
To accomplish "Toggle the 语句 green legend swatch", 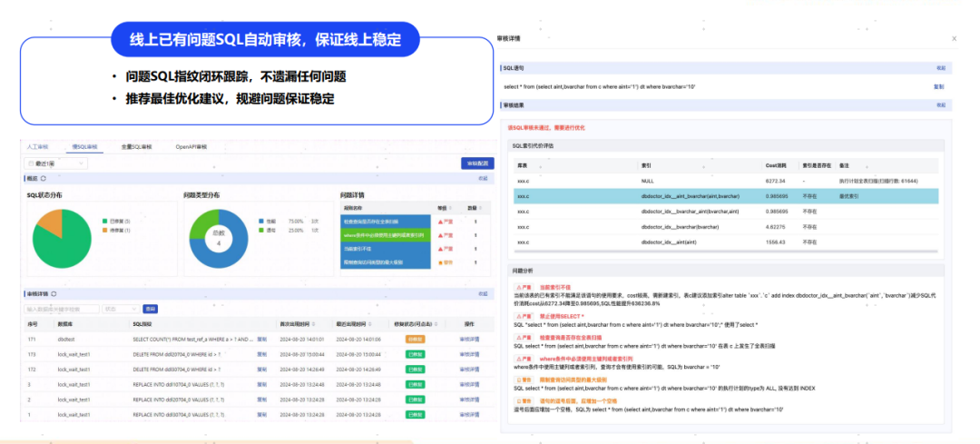I will (x=261, y=231).
